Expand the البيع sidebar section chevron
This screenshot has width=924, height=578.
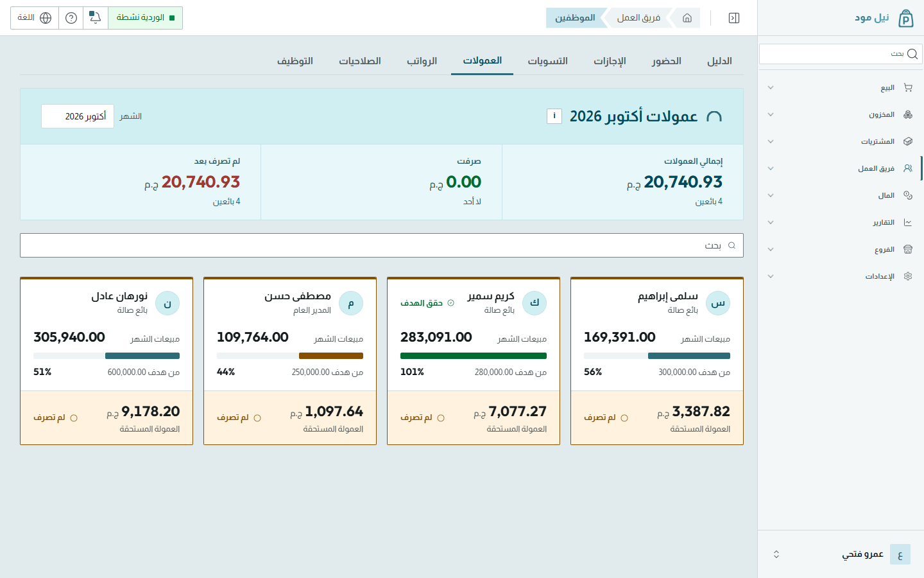pyautogui.click(x=771, y=87)
